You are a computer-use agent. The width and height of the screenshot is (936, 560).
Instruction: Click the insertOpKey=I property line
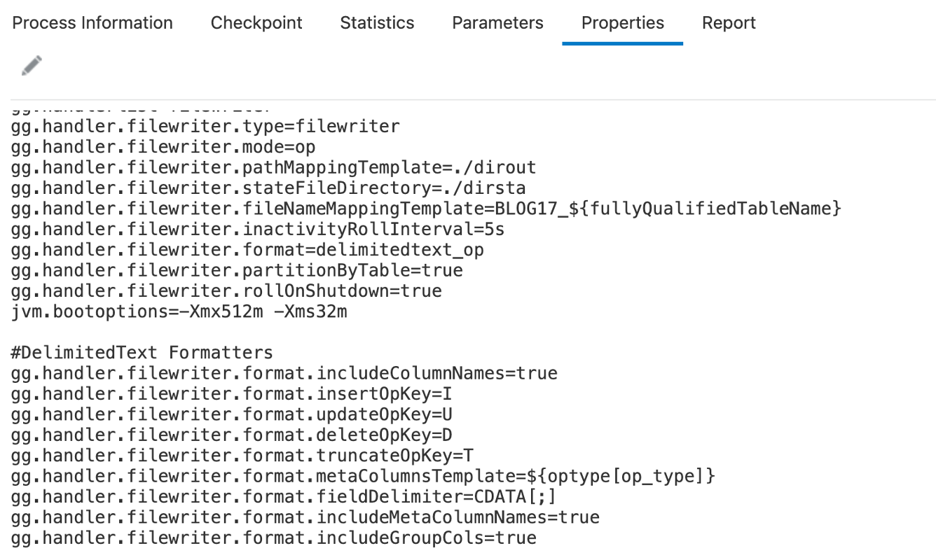coord(231,394)
